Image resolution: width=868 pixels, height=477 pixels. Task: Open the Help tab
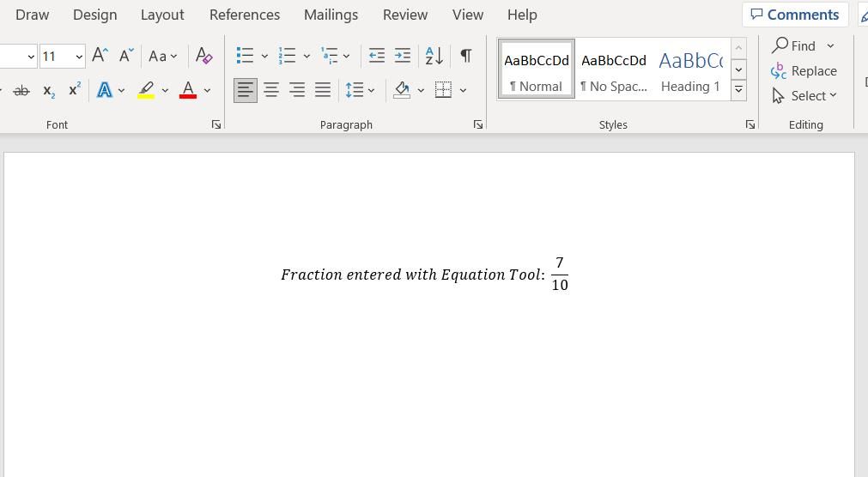pyautogui.click(x=522, y=15)
